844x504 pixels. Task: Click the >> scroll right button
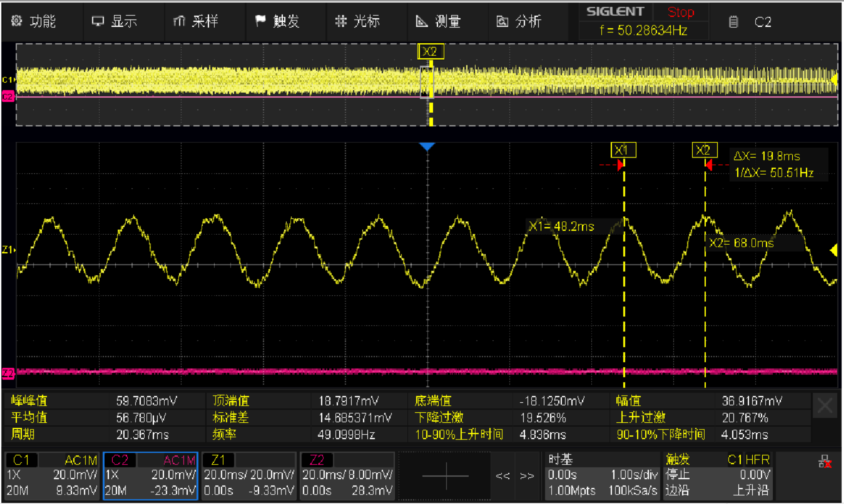[527, 476]
